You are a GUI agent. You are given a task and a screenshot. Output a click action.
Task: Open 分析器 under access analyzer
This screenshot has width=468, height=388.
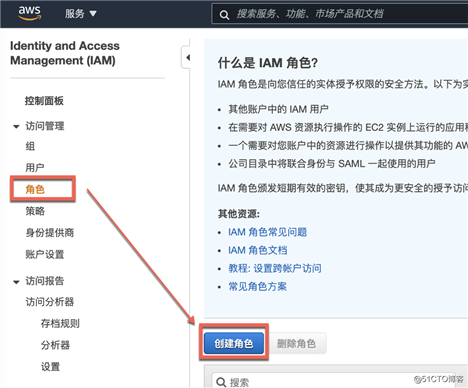pyautogui.click(x=55, y=345)
